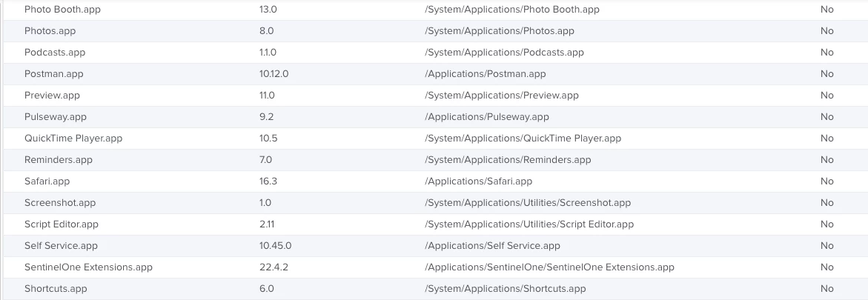
Task: Click Shortcuts version 6.0 cell
Action: (x=266, y=289)
